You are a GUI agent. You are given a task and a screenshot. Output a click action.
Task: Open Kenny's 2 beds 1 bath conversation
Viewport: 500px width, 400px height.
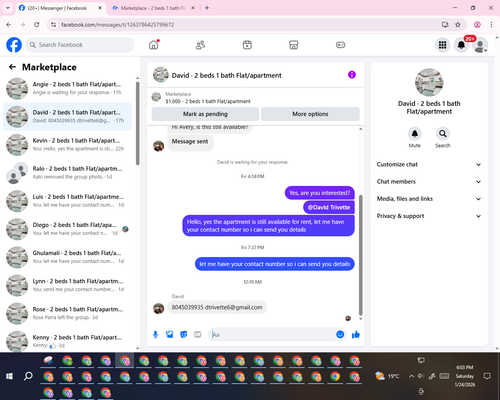[x=67, y=341]
